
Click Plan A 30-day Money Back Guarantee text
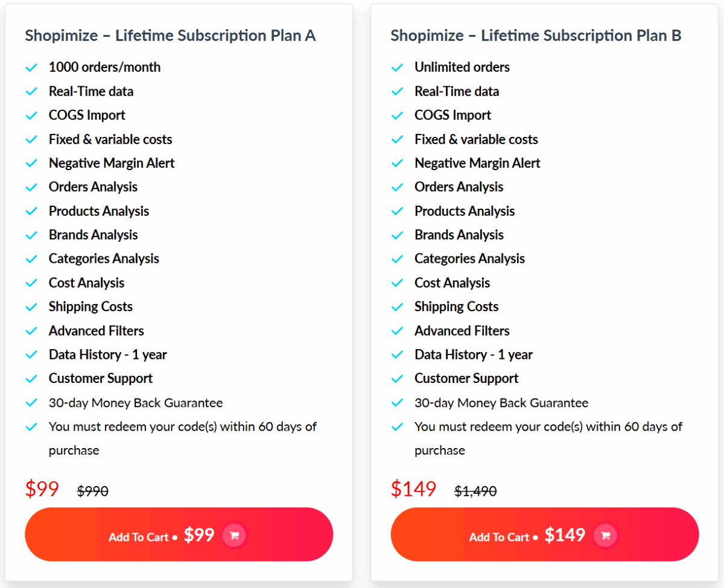[x=136, y=403]
